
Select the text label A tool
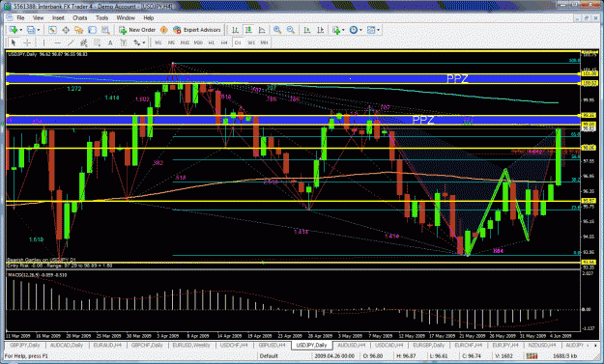point(110,42)
